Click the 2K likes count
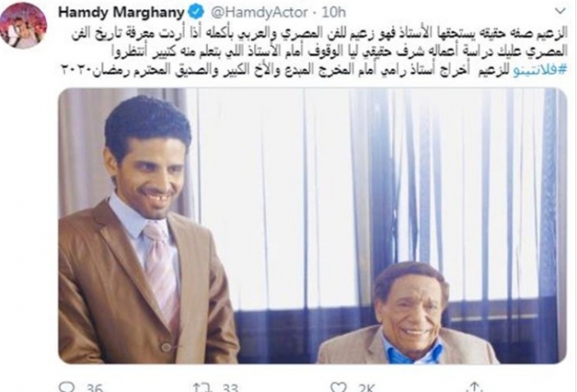The width and height of the screenshot is (577, 392). 366,389
